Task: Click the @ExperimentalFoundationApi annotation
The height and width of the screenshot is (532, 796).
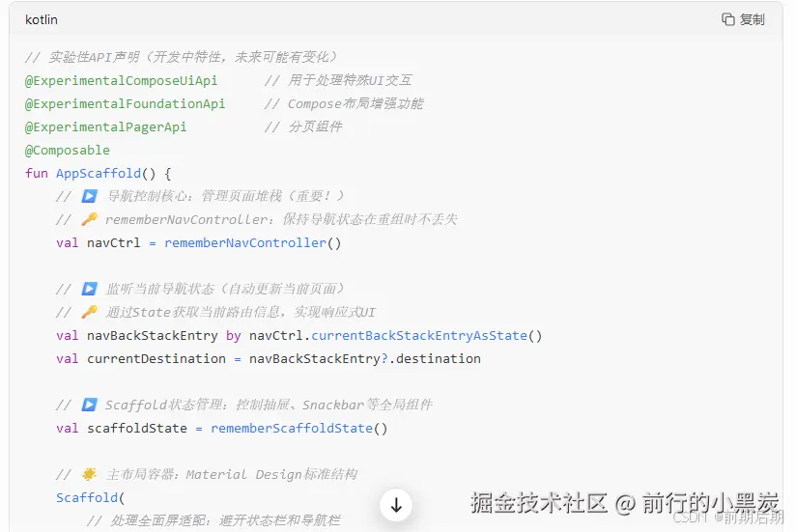Action: click(125, 104)
